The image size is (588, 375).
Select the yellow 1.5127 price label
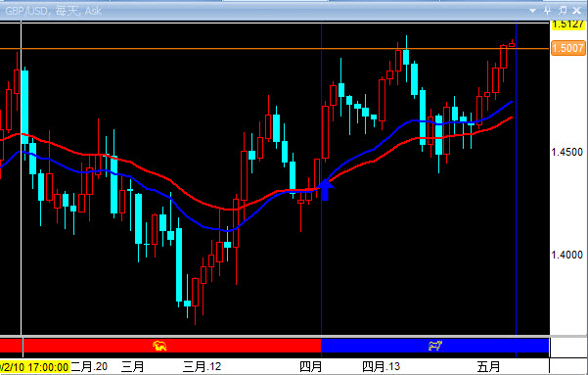point(567,24)
